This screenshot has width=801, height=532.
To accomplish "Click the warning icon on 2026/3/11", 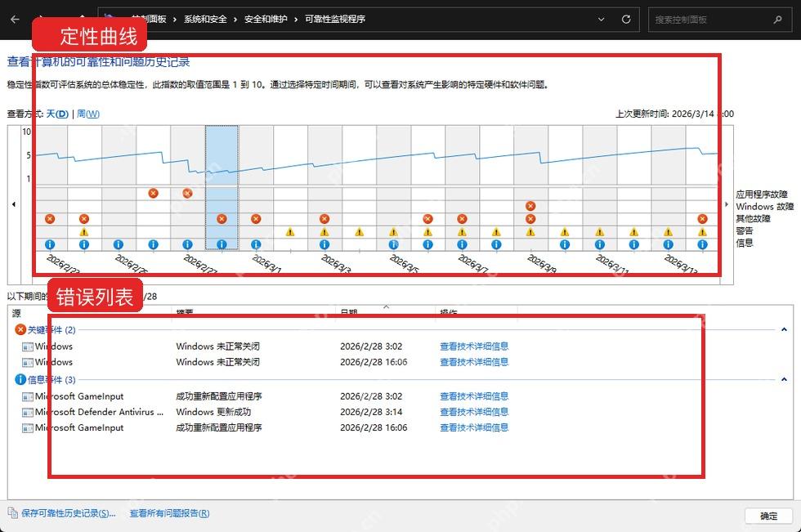I will click(599, 232).
